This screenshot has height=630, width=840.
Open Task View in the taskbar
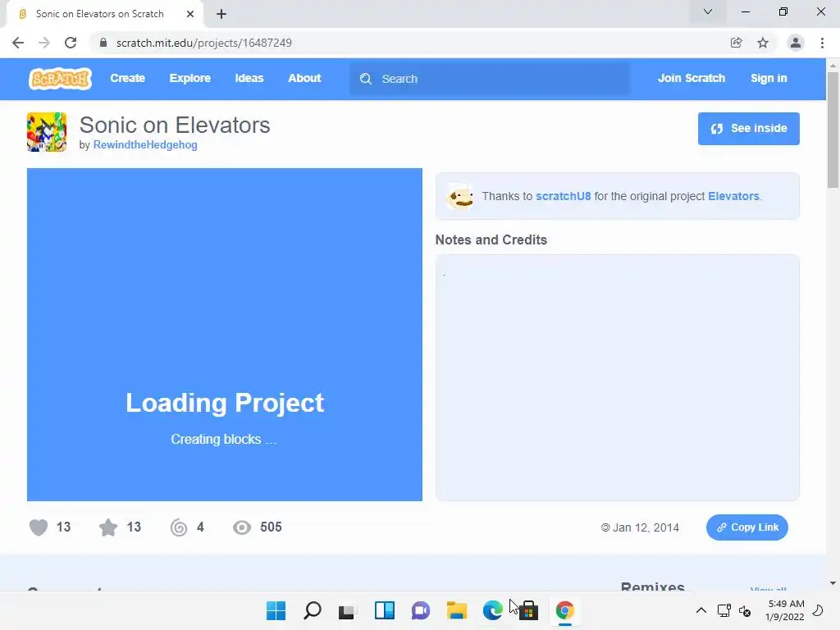348,610
